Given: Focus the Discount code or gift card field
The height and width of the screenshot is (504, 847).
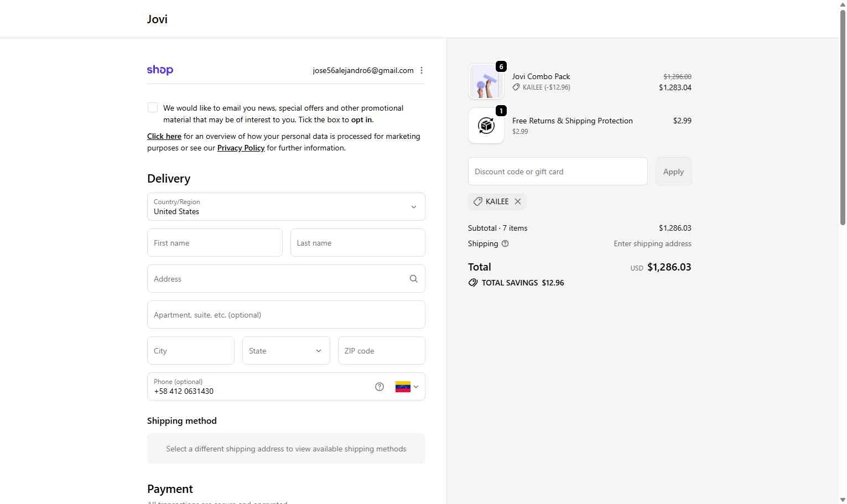Looking at the screenshot, I should (558, 172).
